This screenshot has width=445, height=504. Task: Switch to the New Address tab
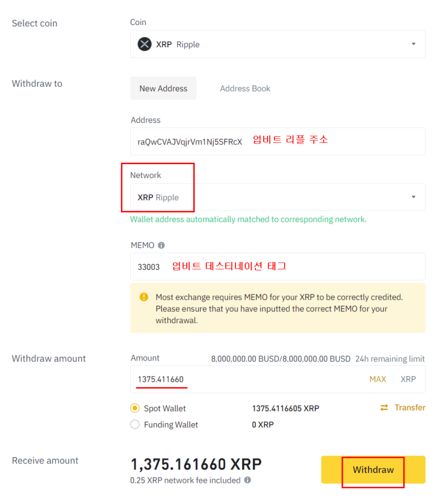coord(163,88)
